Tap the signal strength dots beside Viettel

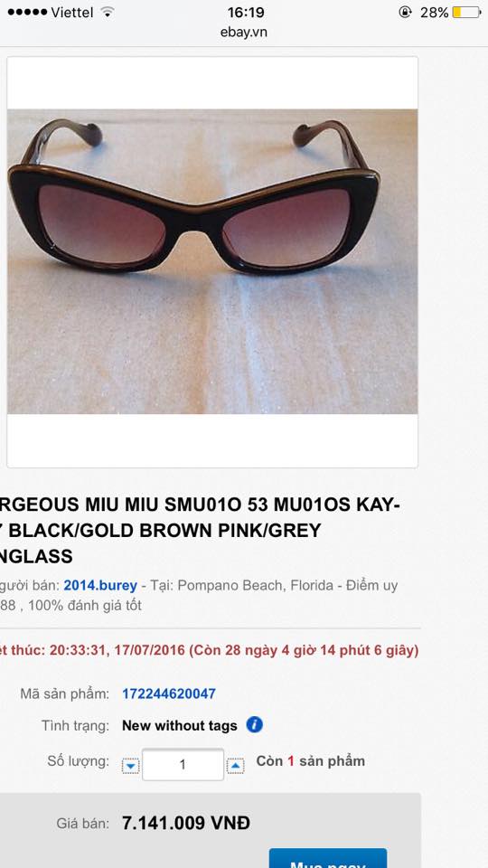27,12
